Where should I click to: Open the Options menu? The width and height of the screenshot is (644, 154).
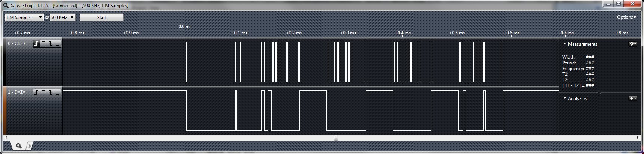pos(626,17)
